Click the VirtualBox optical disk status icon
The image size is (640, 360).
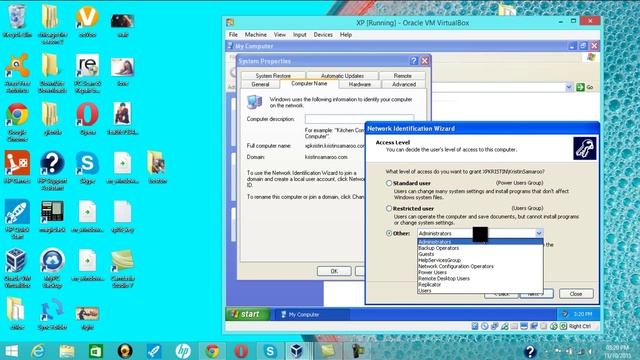484,326
